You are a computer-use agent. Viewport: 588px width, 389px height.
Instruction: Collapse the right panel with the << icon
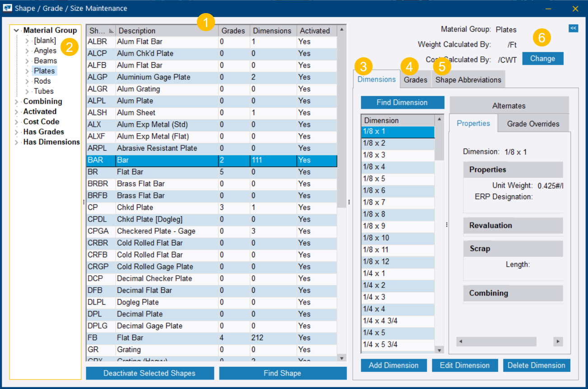pos(573,28)
